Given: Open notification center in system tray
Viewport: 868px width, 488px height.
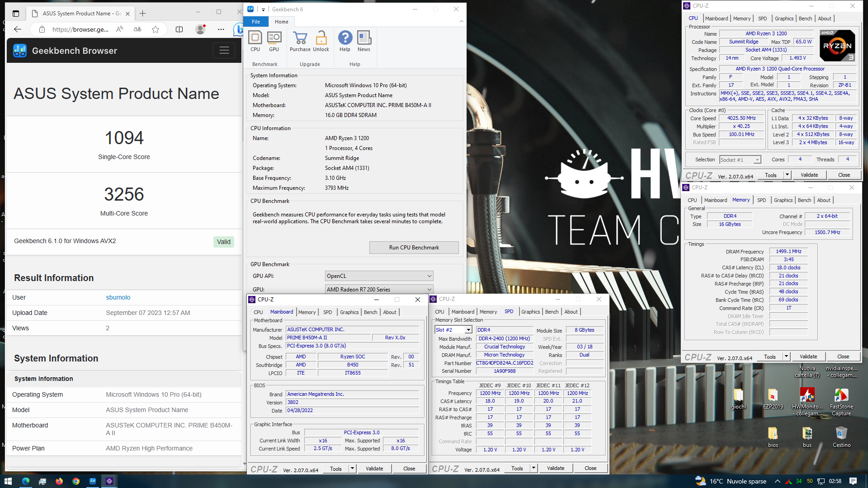Looking at the screenshot, I should click(853, 481).
